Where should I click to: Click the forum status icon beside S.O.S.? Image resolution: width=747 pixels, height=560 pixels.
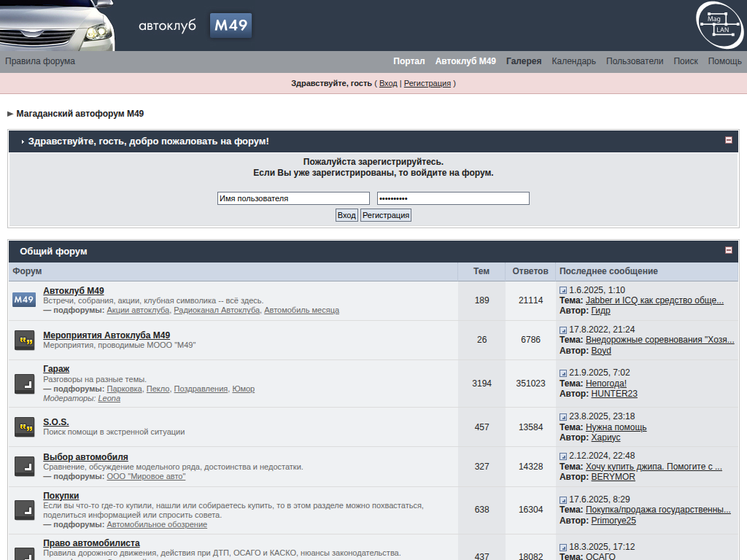pyautogui.click(x=24, y=427)
